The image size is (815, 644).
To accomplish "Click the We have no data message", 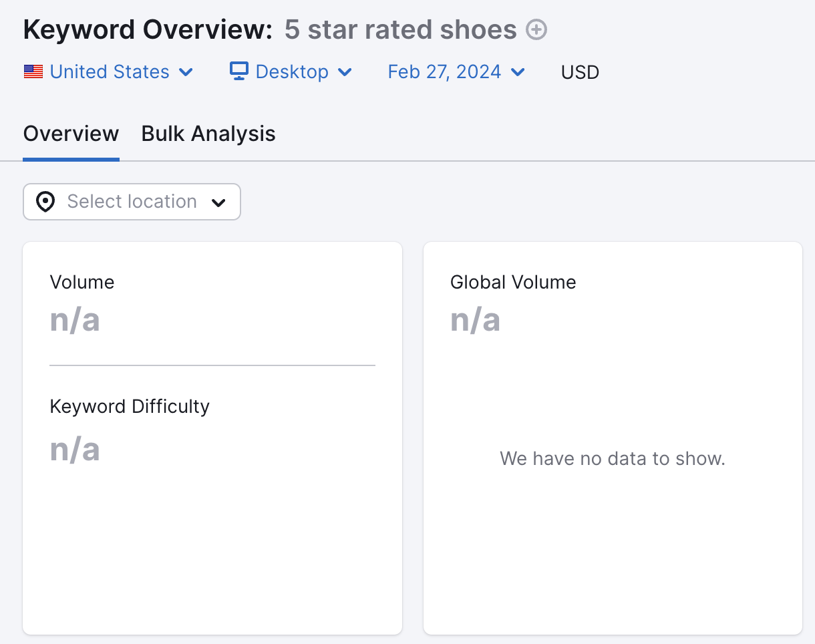I will pyautogui.click(x=613, y=458).
